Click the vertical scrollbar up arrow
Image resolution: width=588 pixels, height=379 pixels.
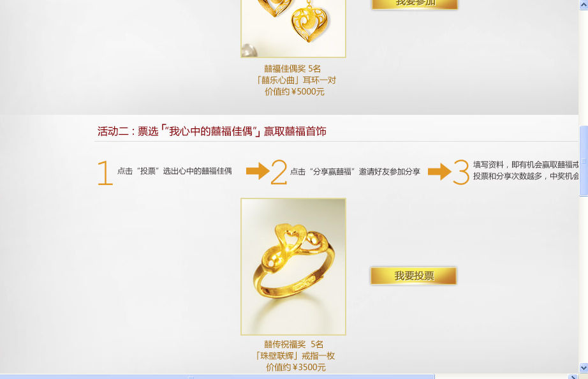[x=584, y=4]
